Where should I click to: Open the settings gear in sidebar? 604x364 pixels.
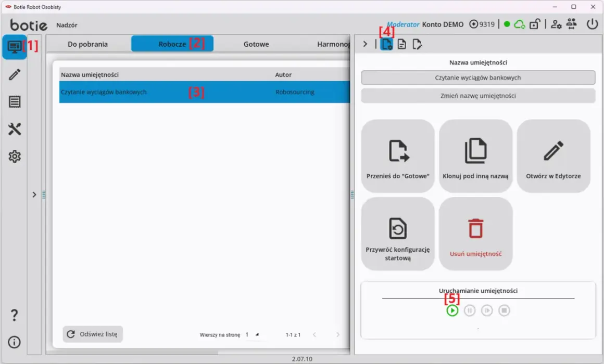point(15,156)
